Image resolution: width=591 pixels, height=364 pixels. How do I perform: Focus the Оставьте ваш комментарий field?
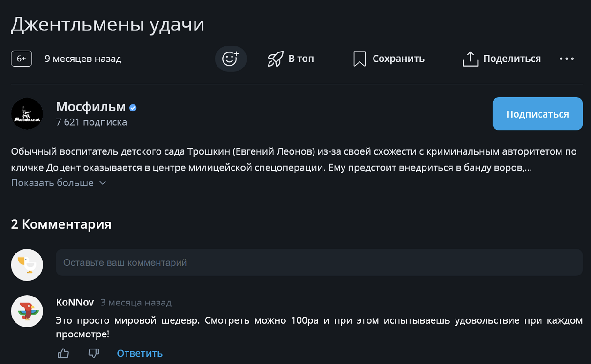(x=319, y=262)
